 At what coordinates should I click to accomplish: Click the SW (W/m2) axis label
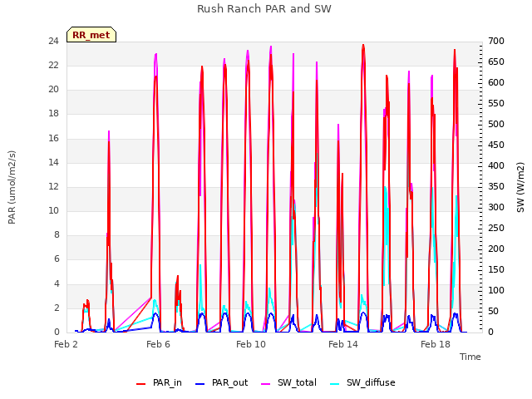(520, 187)
